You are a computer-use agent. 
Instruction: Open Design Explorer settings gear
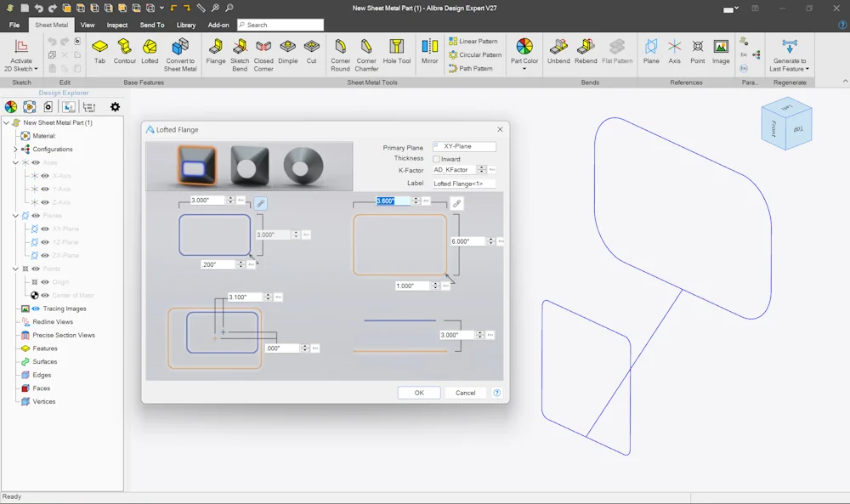click(115, 107)
